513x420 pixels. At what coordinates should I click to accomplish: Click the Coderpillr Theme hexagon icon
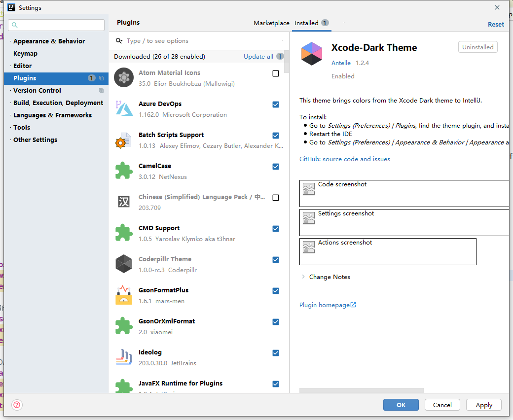[x=124, y=264]
